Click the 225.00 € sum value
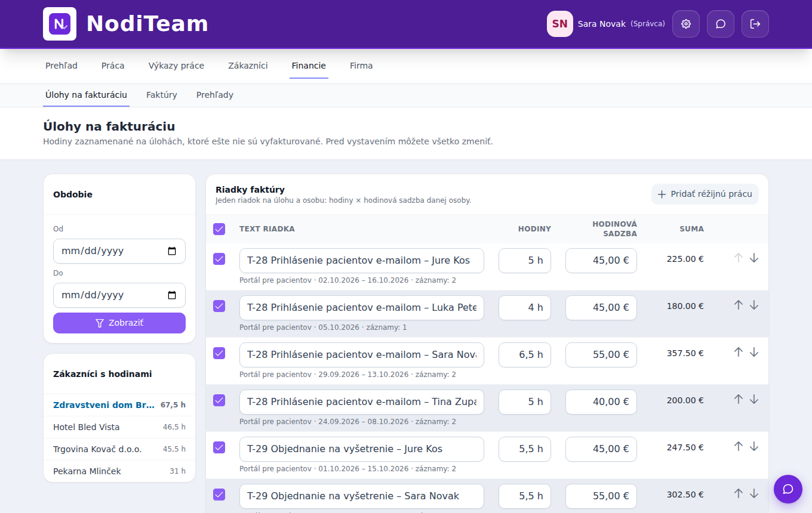Screen dimensions: 812x513 (685, 259)
